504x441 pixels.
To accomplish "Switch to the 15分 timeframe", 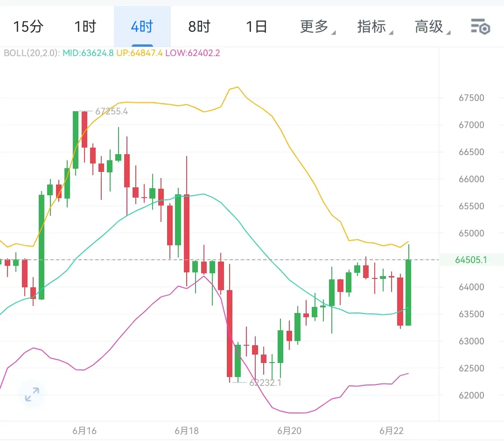I will coord(28,26).
